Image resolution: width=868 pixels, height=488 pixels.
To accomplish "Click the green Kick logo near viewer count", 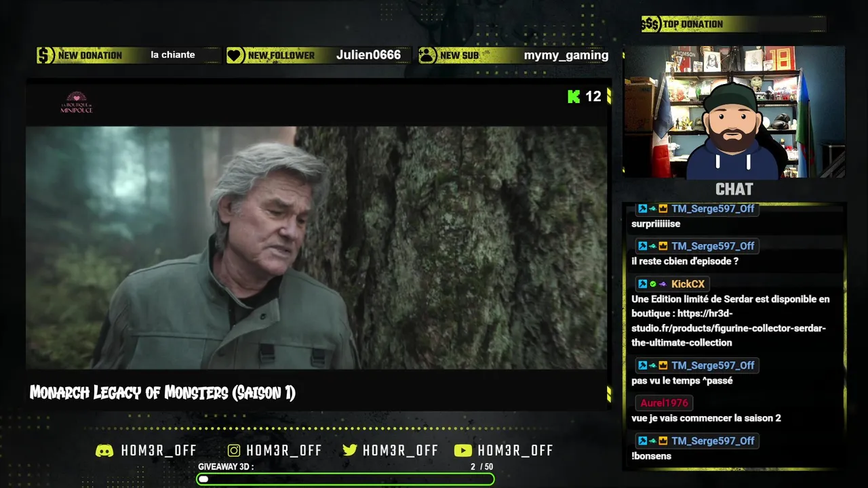I will coord(574,97).
